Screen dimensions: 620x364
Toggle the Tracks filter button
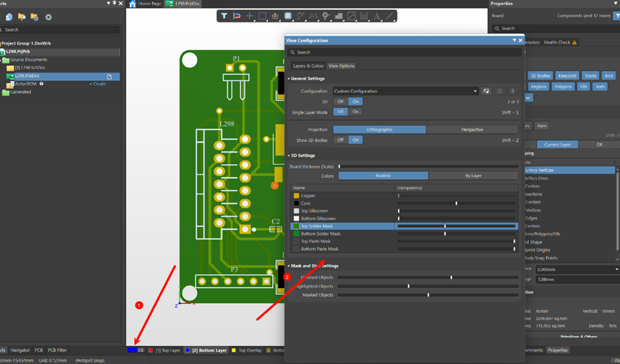tap(591, 76)
